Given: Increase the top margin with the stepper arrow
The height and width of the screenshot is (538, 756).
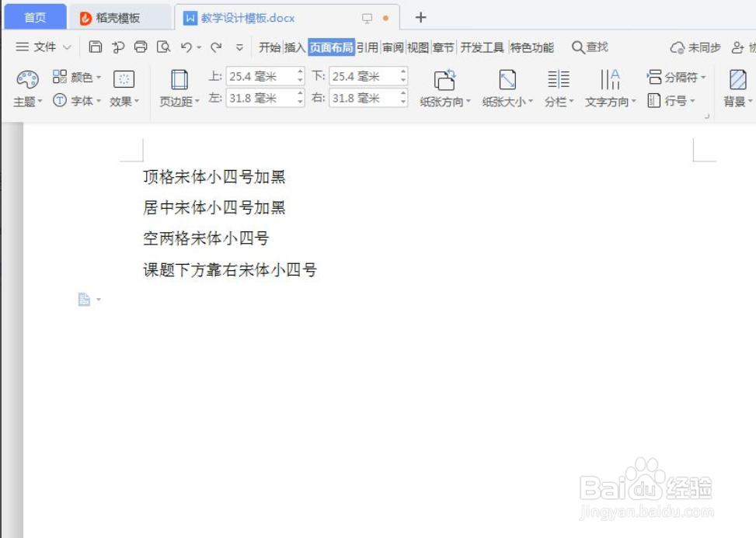Looking at the screenshot, I should point(301,72).
